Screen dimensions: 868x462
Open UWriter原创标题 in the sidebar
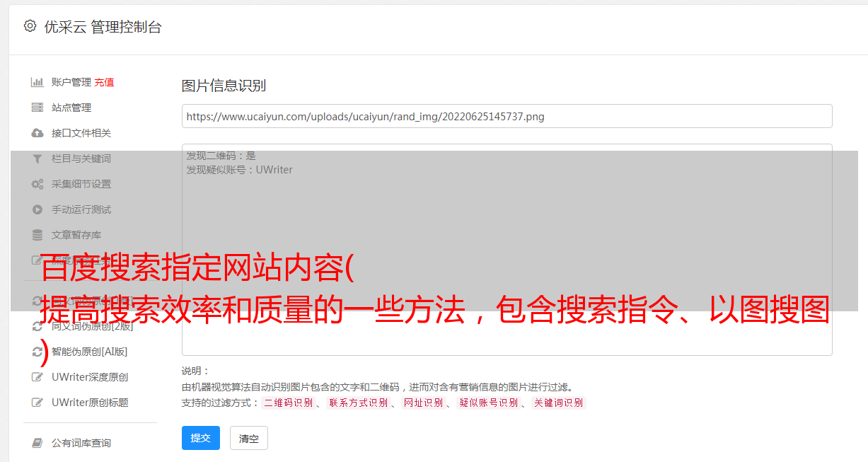[x=90, y=403]
